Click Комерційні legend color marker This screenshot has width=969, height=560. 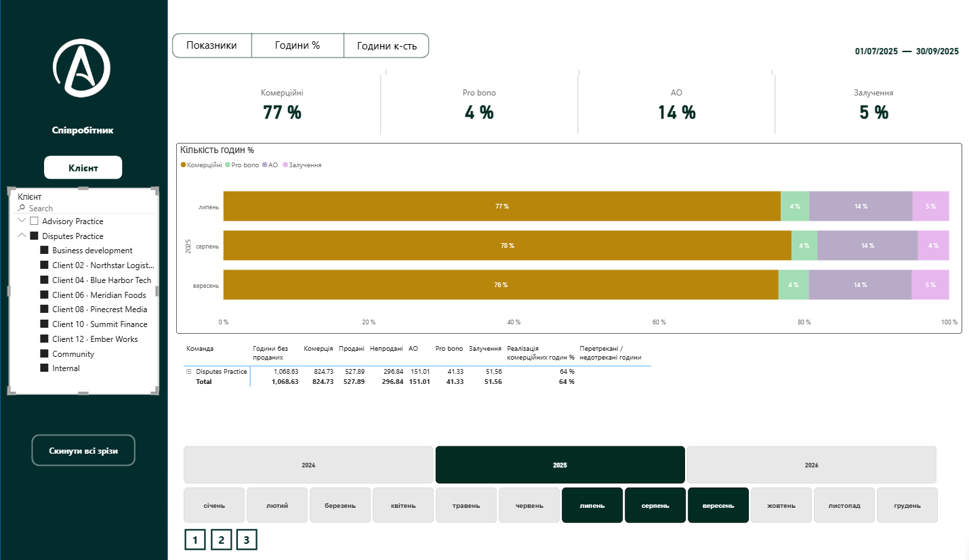click(183, 165)
